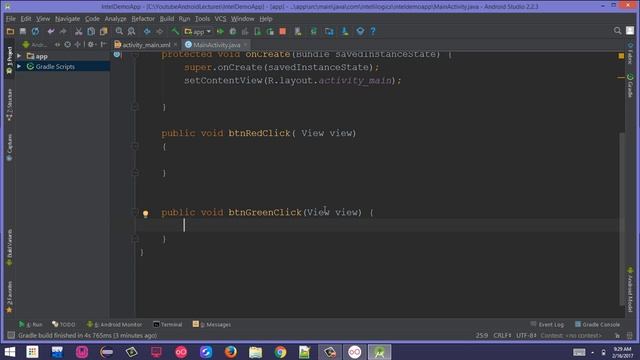Open the Code menu
640x360 pixels.
click(92, 19)
